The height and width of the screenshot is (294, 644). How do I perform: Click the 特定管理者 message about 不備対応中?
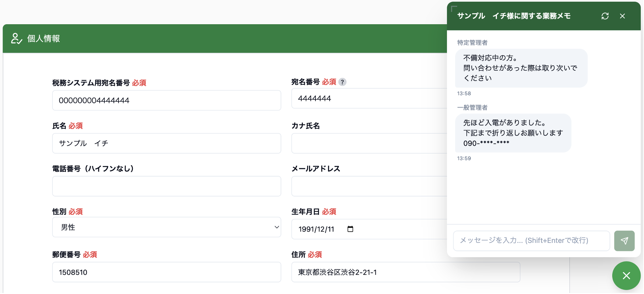tap(521, 68)
